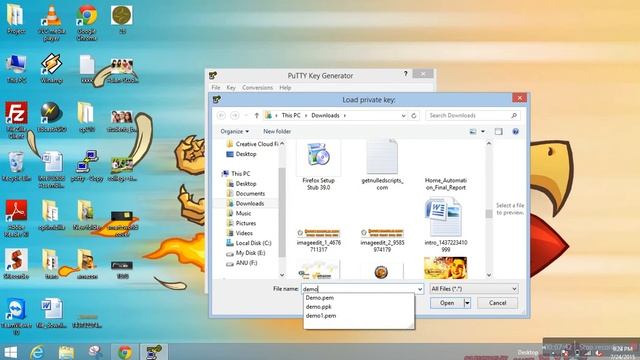Select Downloads in the address bar
The image size is (640, 360).
point(325,116)
